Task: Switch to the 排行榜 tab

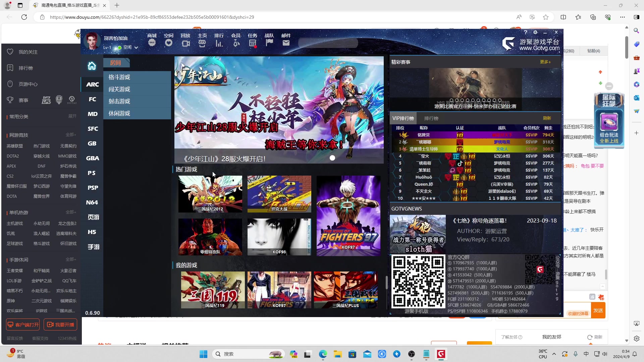Action: 431,118
